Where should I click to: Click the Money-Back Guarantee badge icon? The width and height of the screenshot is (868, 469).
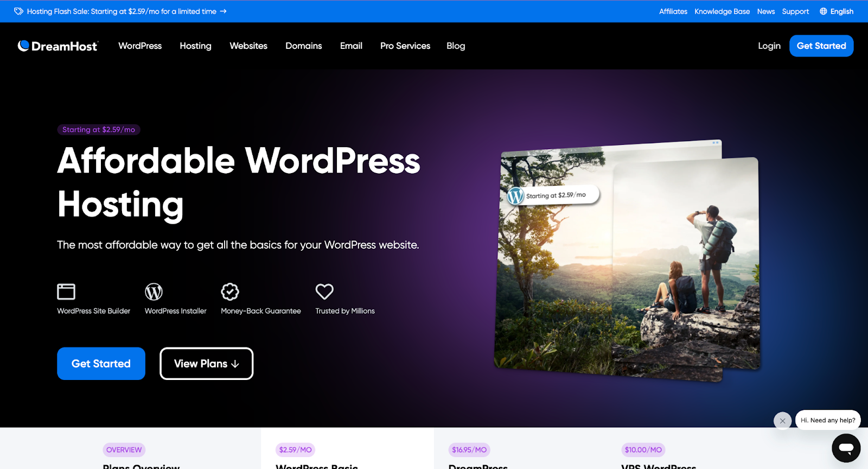pyautogui.click(x=230, y=291)
